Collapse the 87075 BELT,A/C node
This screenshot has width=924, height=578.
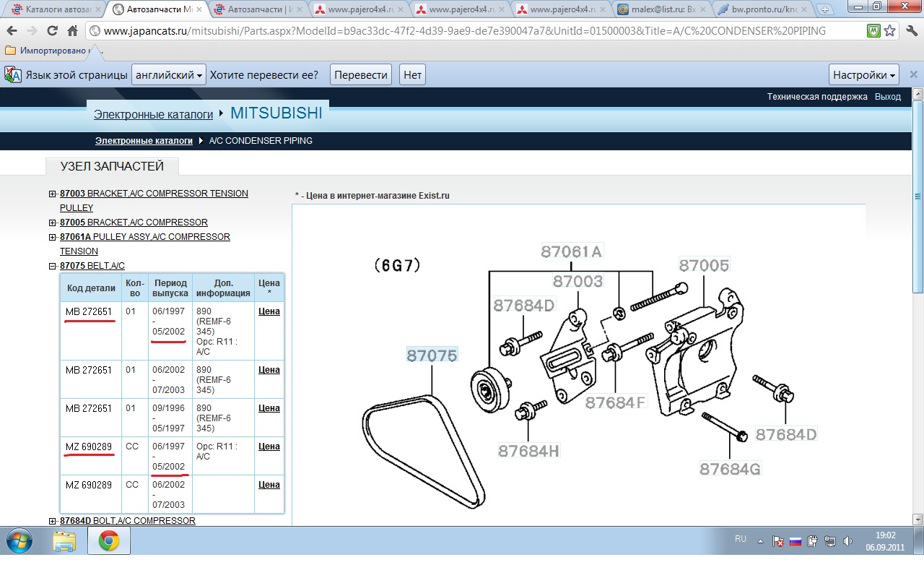(x=52, y=266)
